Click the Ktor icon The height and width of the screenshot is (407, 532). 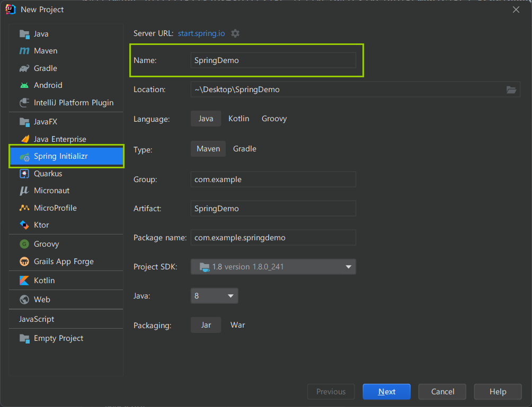point(24,225)
